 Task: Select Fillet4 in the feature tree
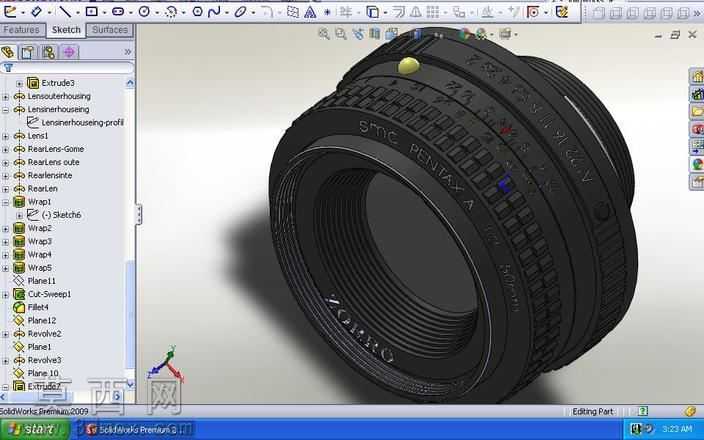(x=38, y=308)
